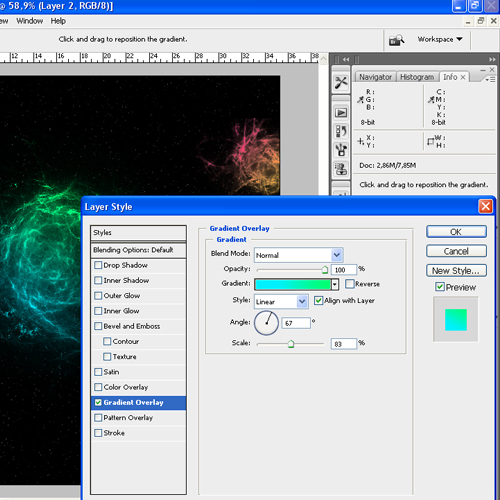The width and height of the screenshot is (500, 500).
Task: Enable the Texture checkbox
Action: pyautogui.click(x=107, y=357)
